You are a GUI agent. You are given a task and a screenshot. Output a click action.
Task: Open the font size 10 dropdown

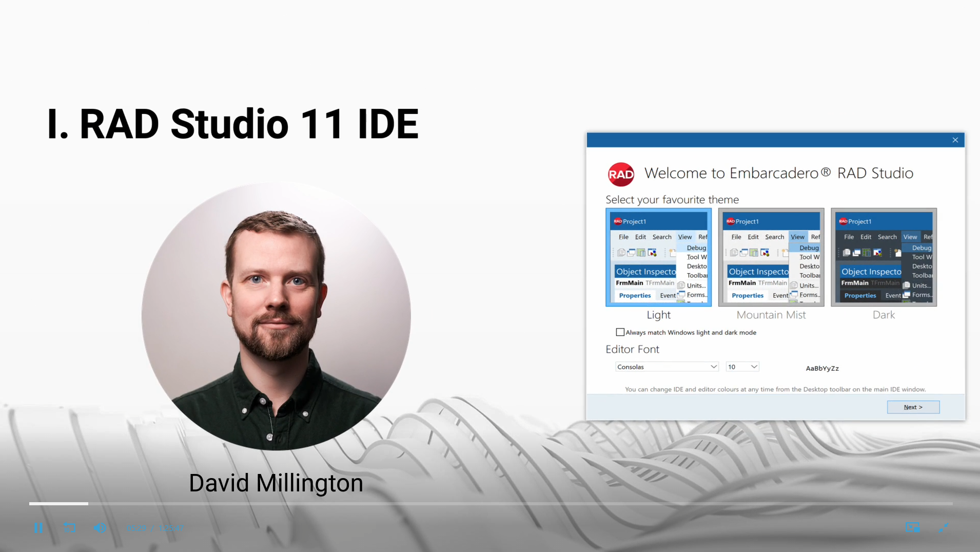(742, 367)
